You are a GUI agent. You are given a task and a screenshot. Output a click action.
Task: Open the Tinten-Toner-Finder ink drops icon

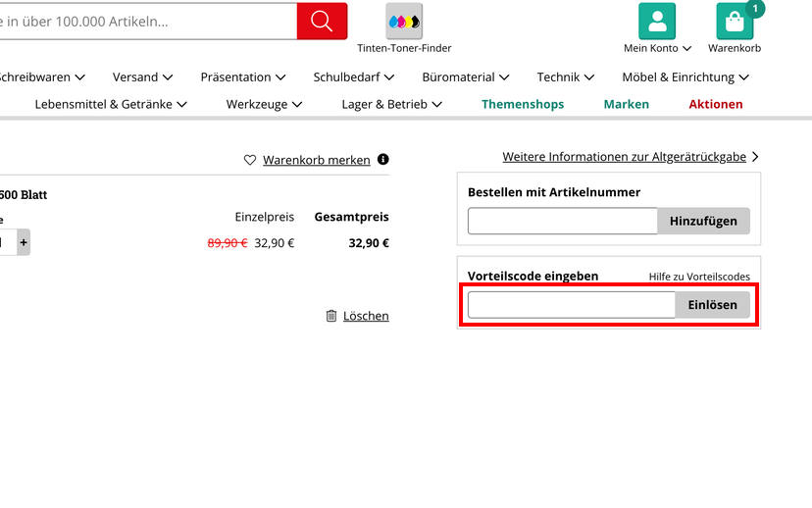(404, 22)
